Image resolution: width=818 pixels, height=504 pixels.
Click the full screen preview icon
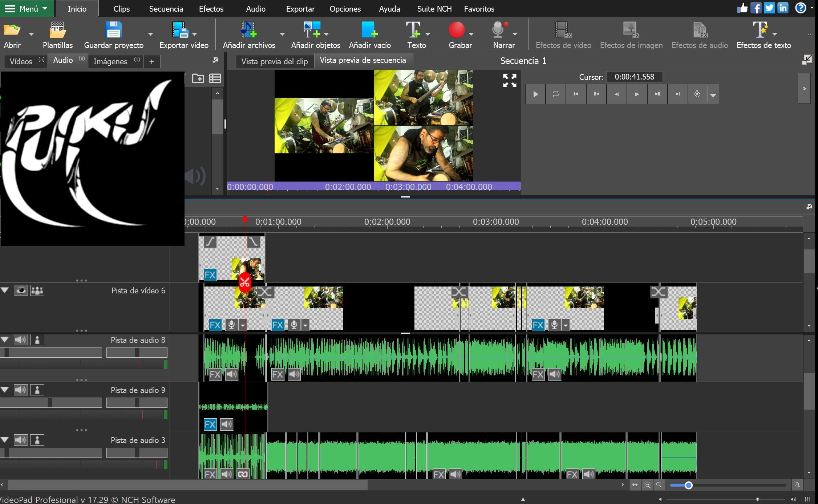click(509, 80)
